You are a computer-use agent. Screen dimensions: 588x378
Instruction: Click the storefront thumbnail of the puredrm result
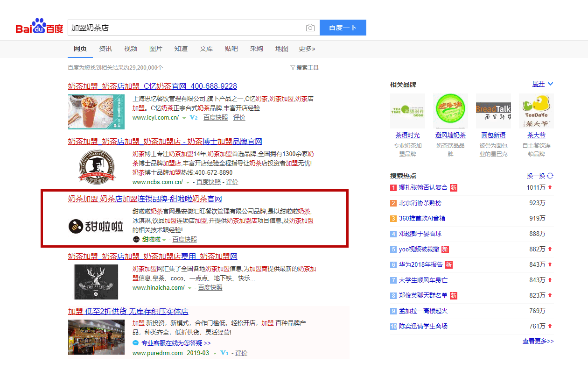[96, 337]
